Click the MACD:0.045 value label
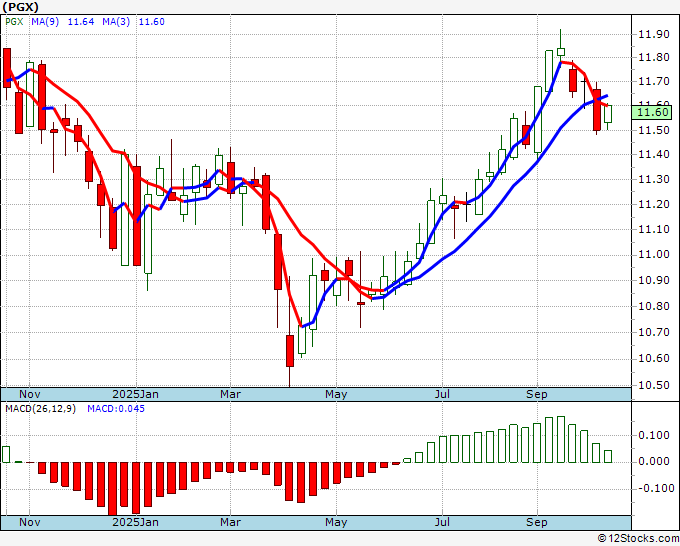The image size is (680, 546). [x=116, y=409]
